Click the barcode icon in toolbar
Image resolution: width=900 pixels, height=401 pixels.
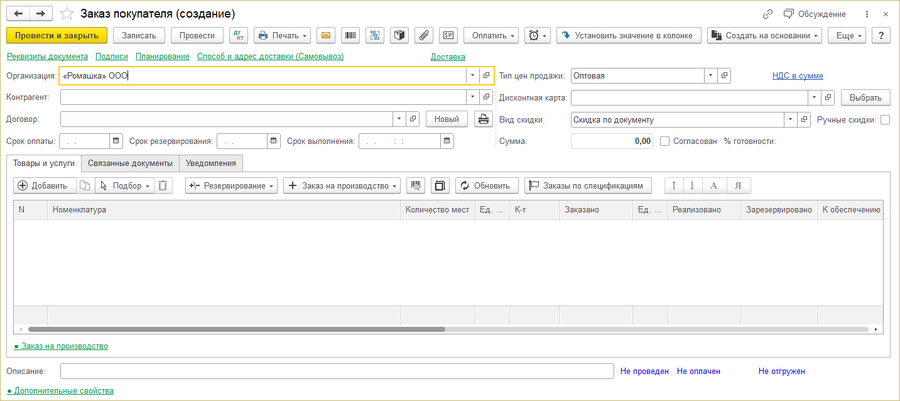[x=350, y=35]
